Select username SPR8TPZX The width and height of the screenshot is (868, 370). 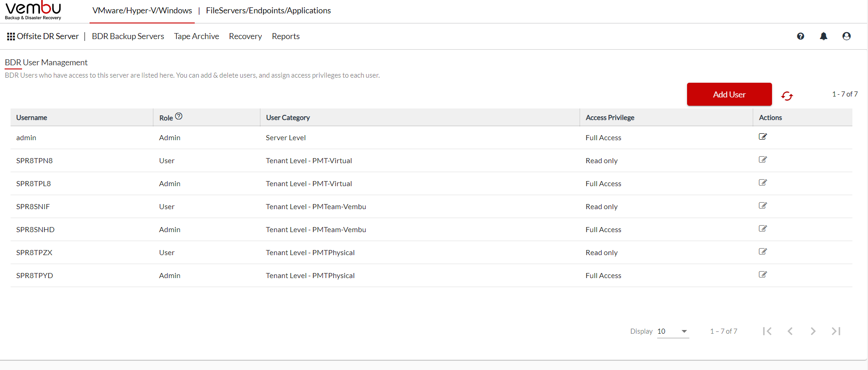(x=34, y=253)
